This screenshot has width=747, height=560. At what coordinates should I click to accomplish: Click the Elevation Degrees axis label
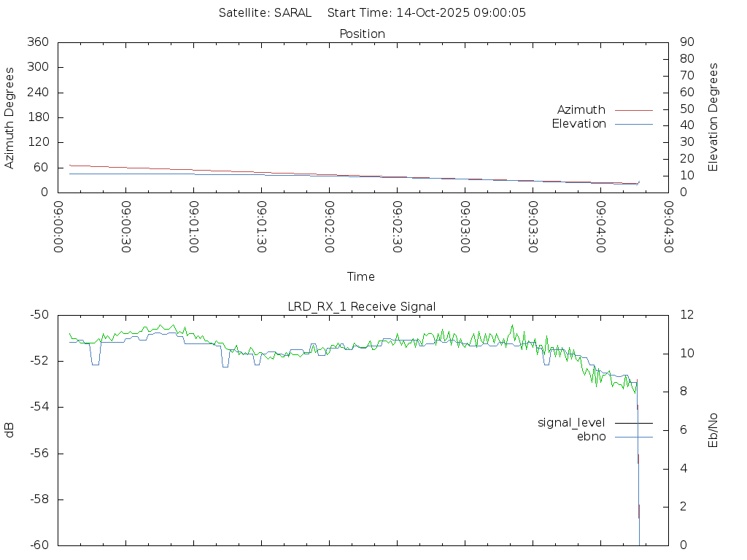point(713,117)
